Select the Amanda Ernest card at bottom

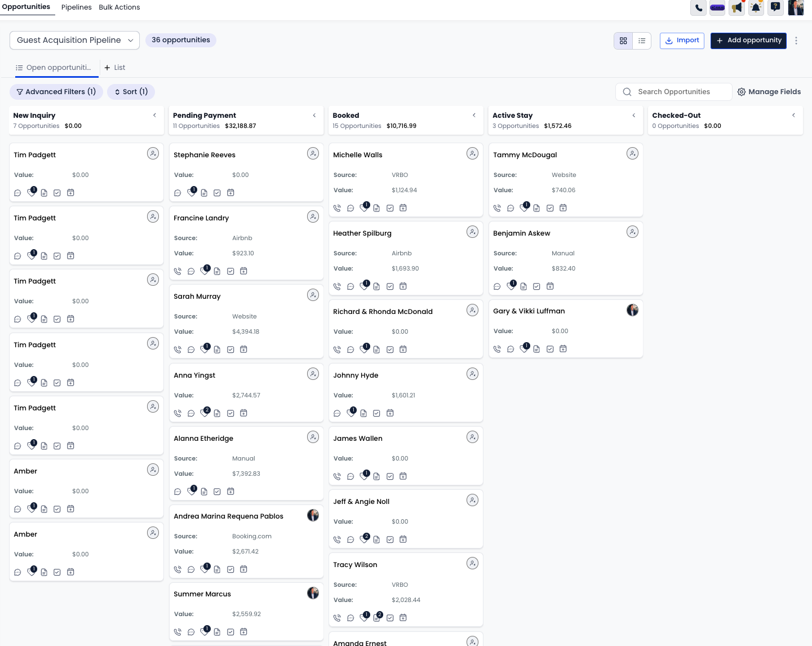coord(406,639)
